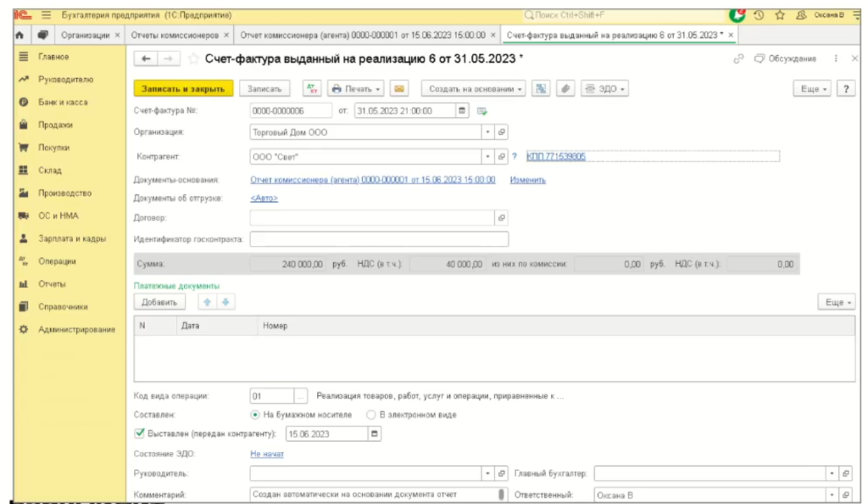Click the Дт/Кт postings icon in toolbar

(x=312, y=89)
